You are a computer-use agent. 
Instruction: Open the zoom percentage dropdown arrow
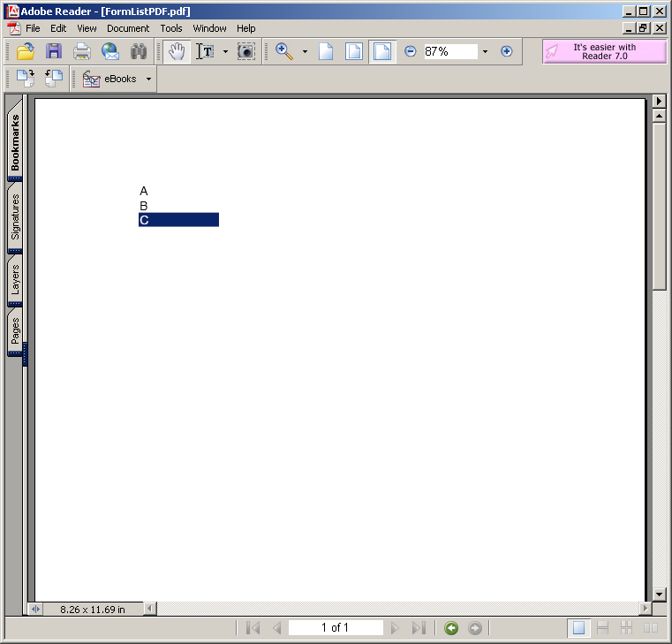(485, 51)
